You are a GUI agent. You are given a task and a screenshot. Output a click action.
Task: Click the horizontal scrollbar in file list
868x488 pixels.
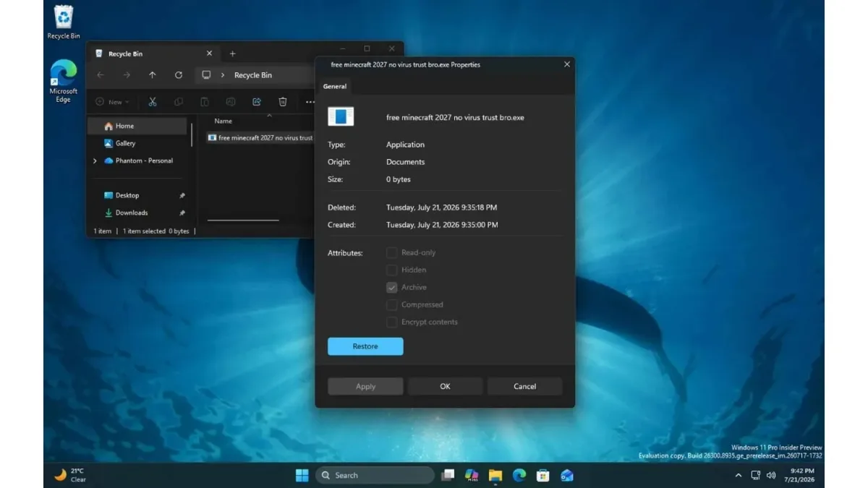pyautogui.click(x=243, y=220)
